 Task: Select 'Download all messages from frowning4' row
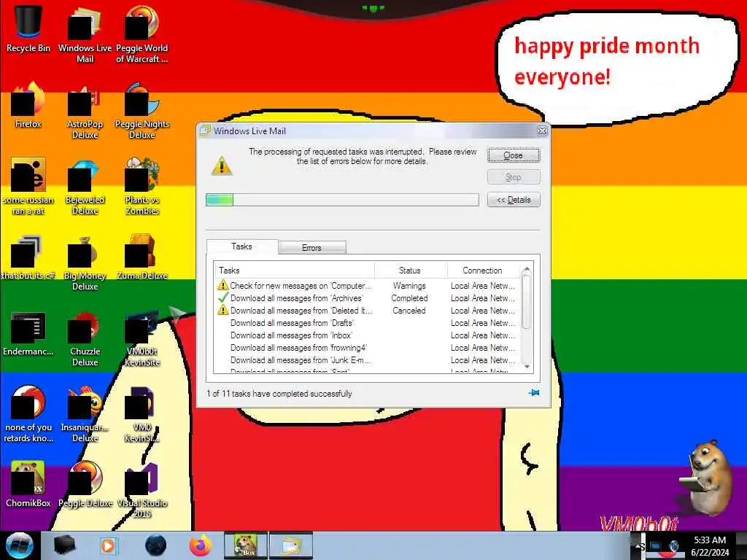(367, 348)
